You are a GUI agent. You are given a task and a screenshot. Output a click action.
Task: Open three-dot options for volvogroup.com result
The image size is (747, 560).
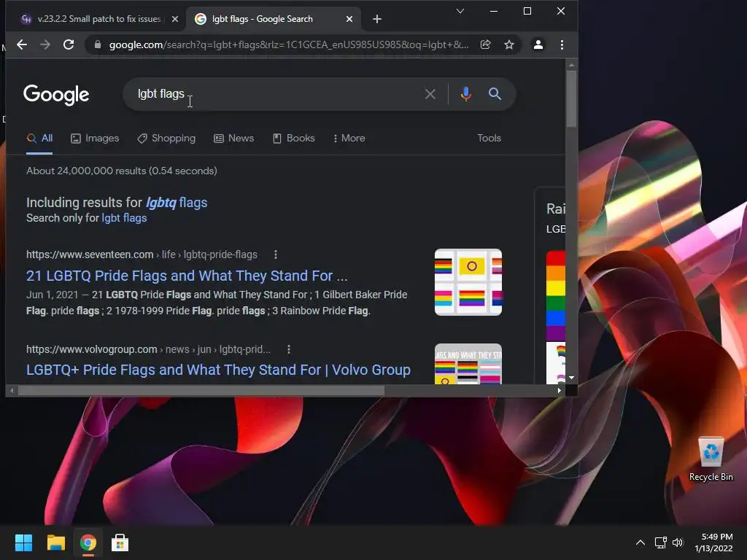(289, 349)
